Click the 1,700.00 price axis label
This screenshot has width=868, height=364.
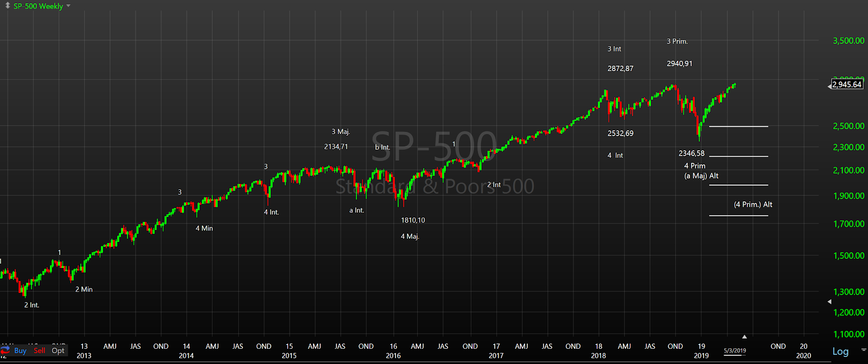848,223
